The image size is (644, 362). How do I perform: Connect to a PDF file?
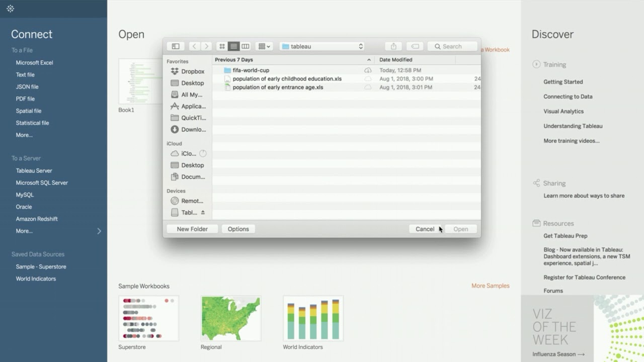pos(25,99)
